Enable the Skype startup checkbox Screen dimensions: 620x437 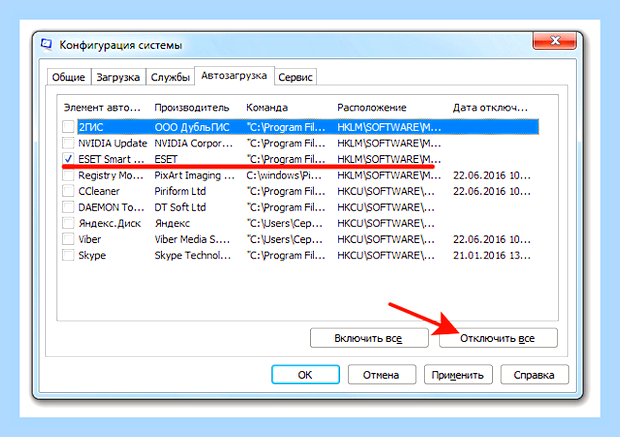pos(68,255)
